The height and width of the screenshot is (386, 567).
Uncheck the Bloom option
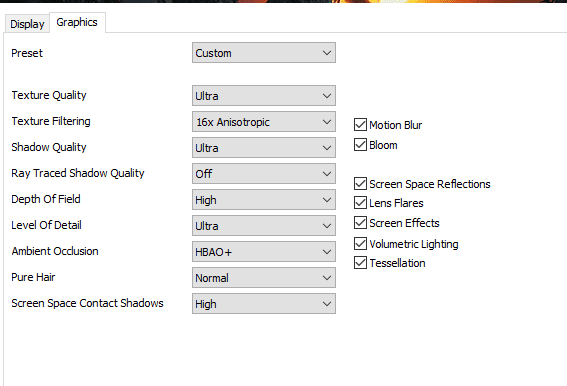360,144
